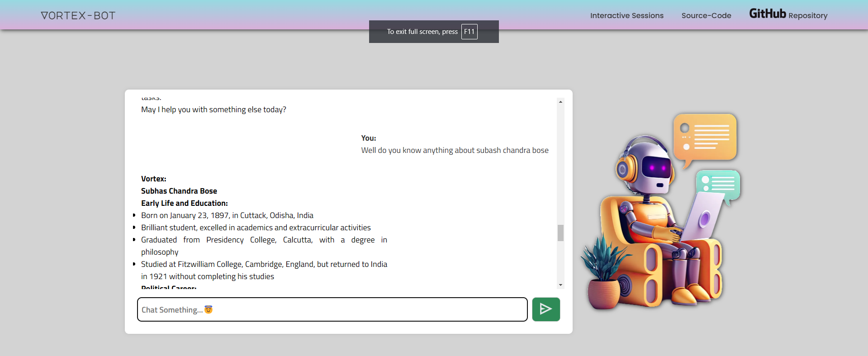Click the 'Early Life and Education:' subheading
Viewport: 868px width, 356px height.
coord(185,203)
